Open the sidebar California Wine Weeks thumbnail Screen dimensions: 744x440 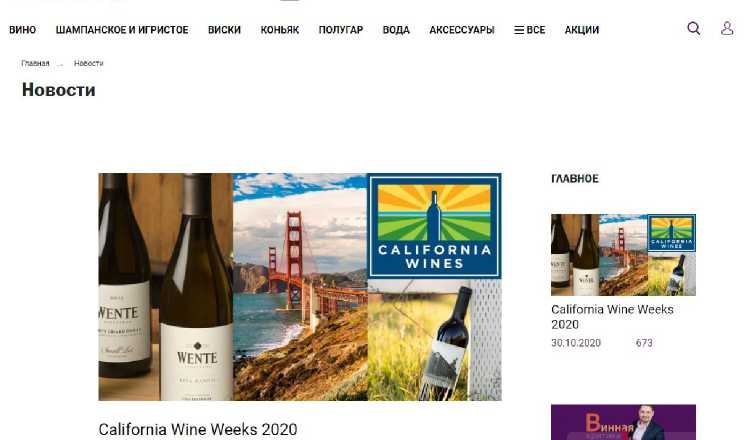(x=623, y=255)
